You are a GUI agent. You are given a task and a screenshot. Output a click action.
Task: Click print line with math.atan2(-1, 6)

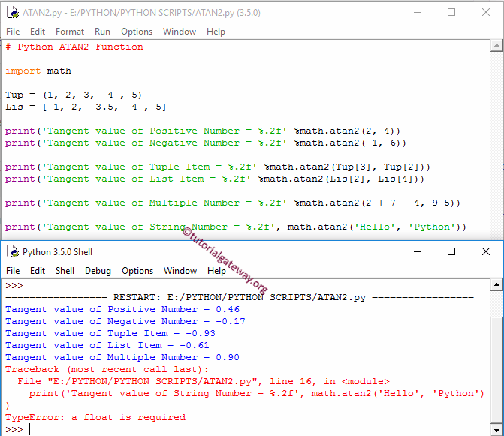(206, 143)
